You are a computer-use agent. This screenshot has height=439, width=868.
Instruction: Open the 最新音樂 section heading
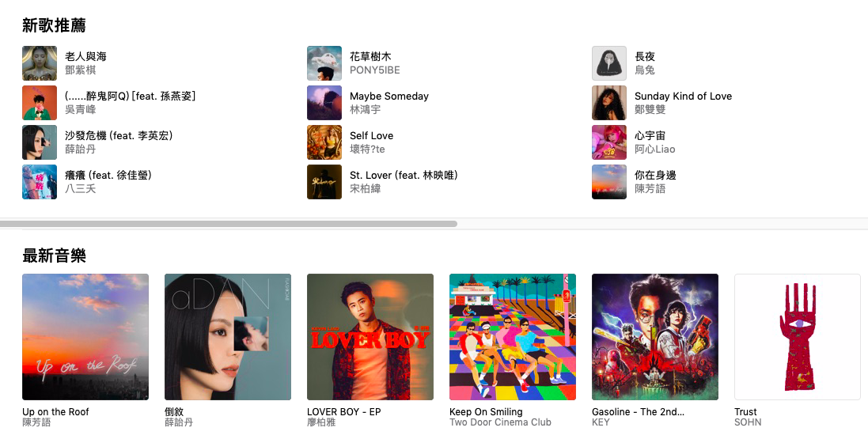(x=55, y=255)
